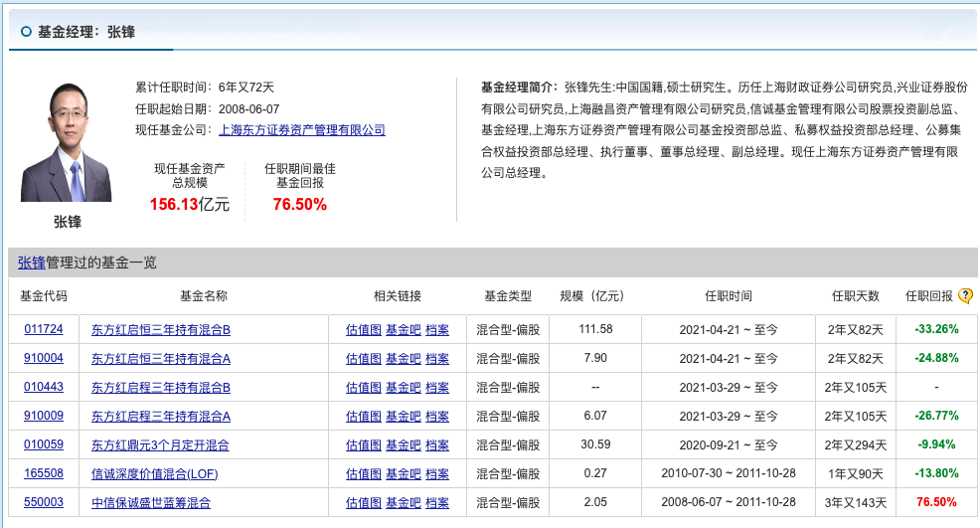
Task: Open 基金吧 for fund 165508
Action: (403, 474)
